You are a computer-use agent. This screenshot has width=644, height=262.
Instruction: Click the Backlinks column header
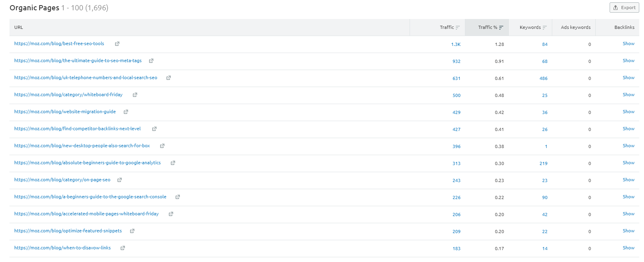tap(624, 27)
